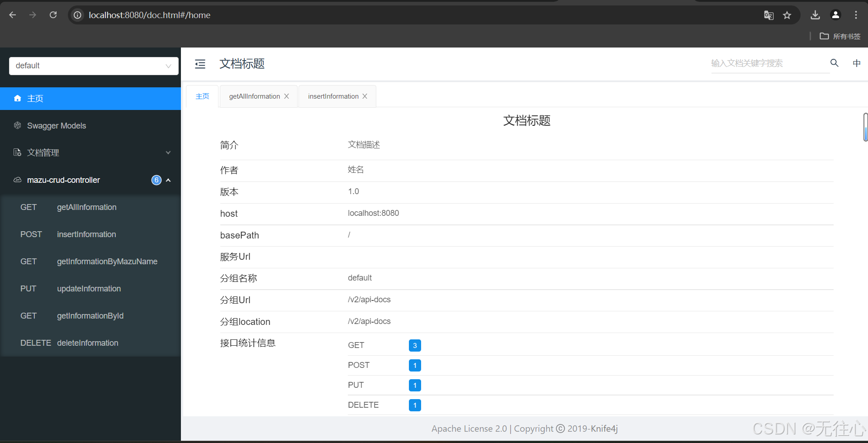Click the search magnifier icon
Viewport: 868px width, 443px height.
[x=835, y=63]
